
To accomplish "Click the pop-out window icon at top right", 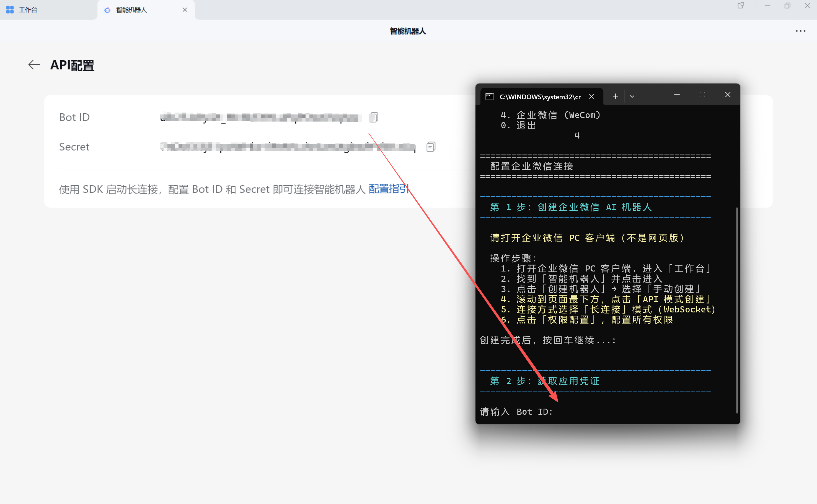I will [x=741, y=6].
